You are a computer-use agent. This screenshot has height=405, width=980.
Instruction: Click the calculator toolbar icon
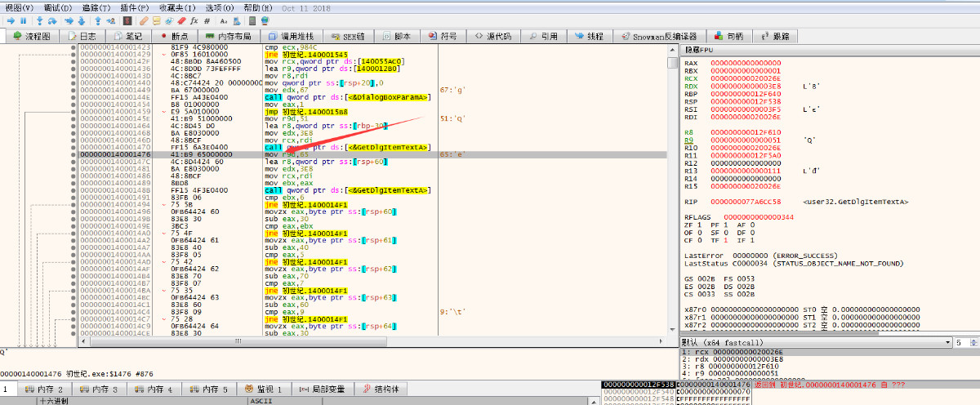click(x=252, y=20)
